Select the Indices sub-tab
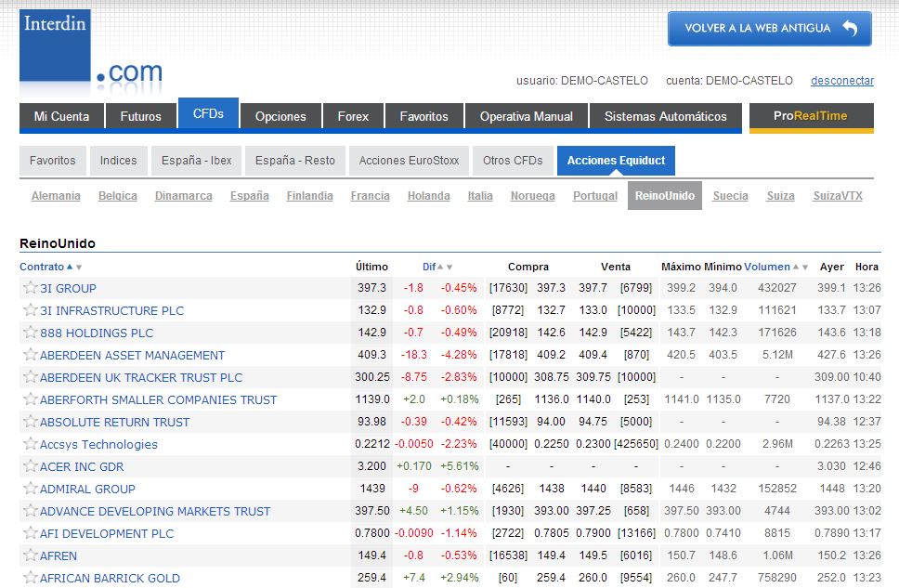 click(x=118, y=161)
